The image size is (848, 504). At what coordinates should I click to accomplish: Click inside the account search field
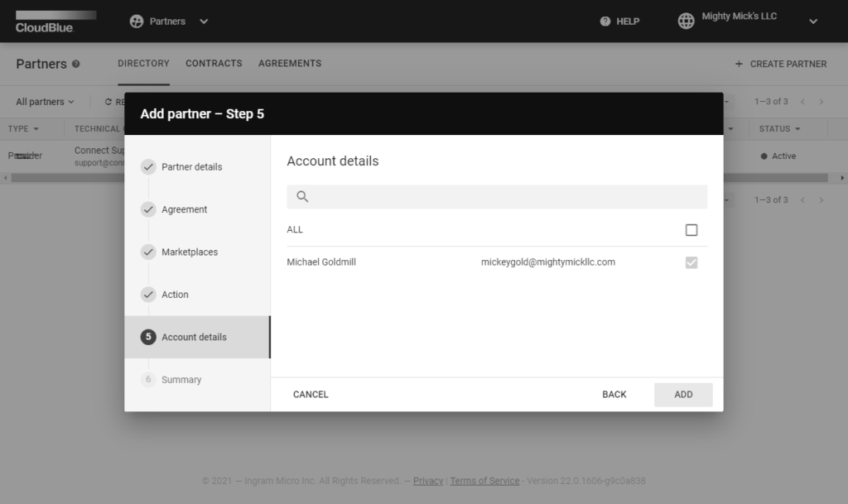click(x=497, y=196)
